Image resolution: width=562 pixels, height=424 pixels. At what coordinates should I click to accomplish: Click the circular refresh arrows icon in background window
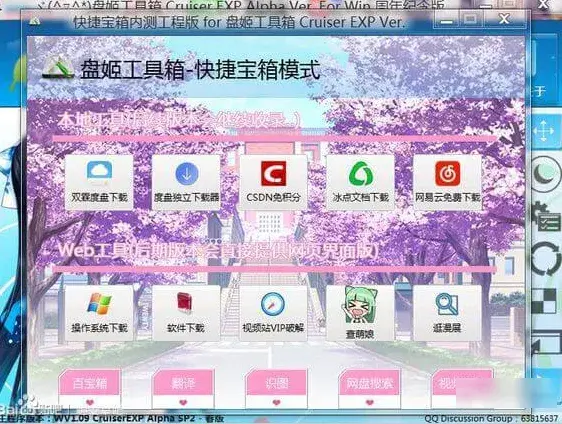(x=546, y=259)
